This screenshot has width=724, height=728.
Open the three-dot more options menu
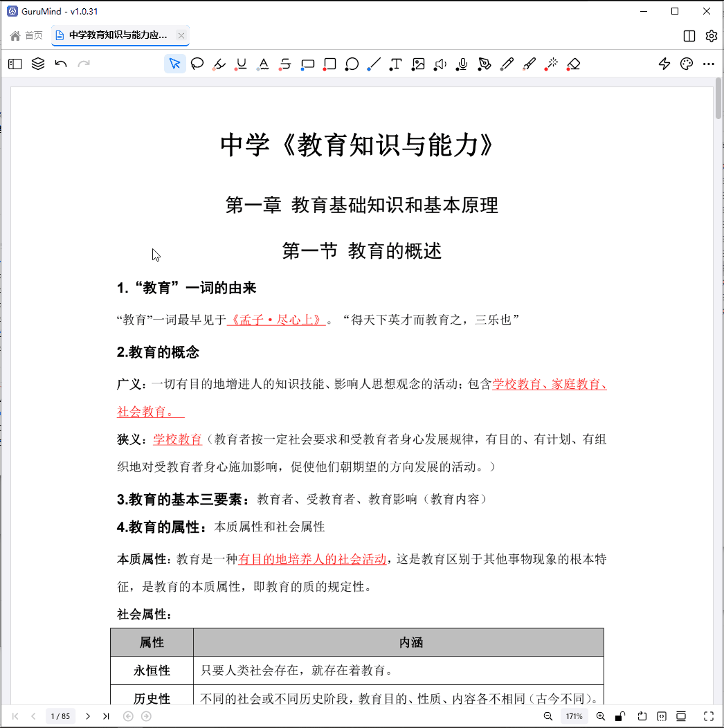pos(709,64)
